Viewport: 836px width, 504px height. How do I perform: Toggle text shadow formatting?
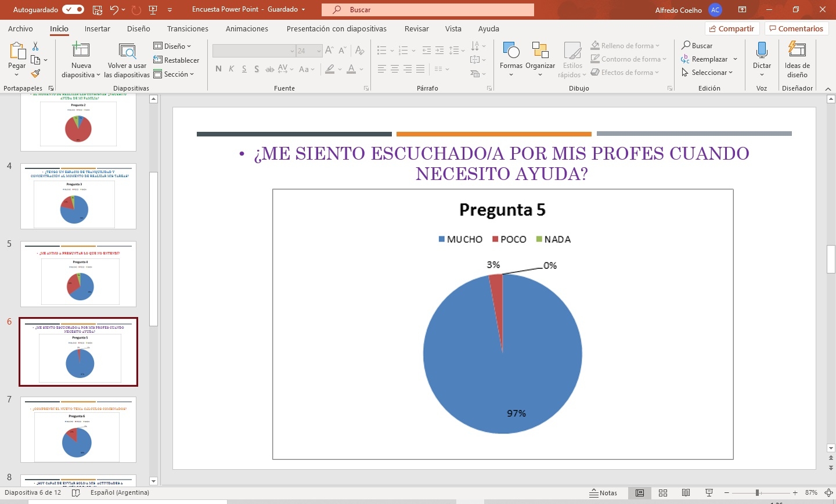(257, 69)
